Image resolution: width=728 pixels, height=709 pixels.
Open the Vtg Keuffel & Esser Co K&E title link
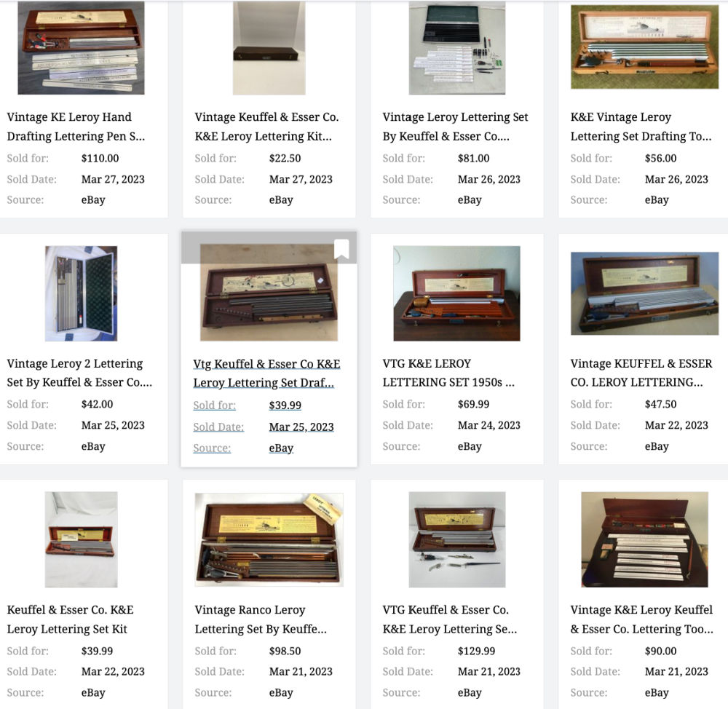pos(266,373)
